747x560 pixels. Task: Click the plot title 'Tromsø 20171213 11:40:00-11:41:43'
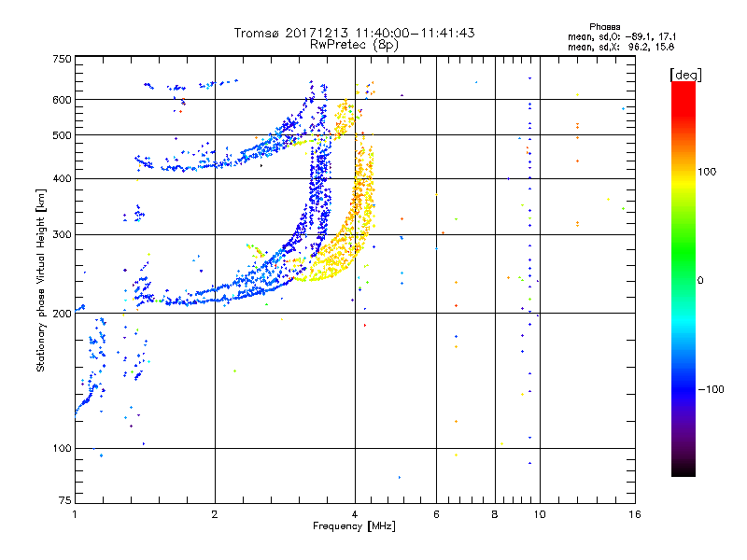354,33
